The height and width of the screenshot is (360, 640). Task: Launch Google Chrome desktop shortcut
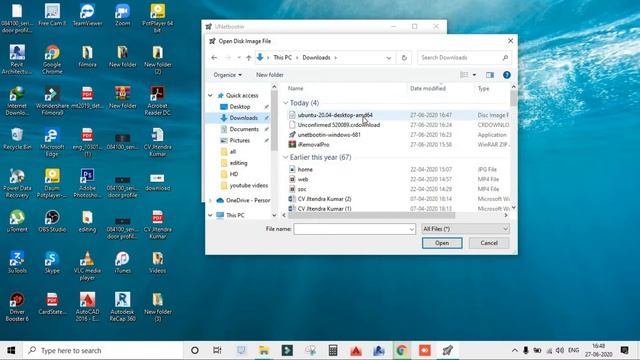click(x=52, y=59)
